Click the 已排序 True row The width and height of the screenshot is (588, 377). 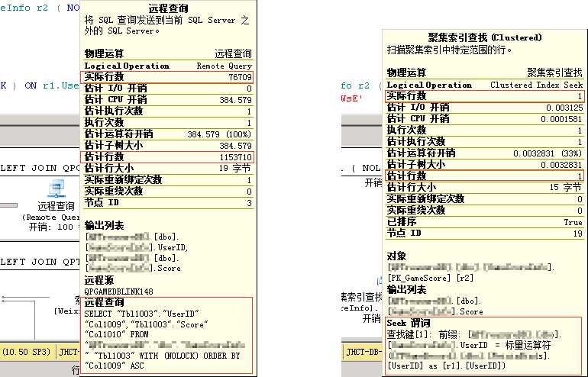484,222
